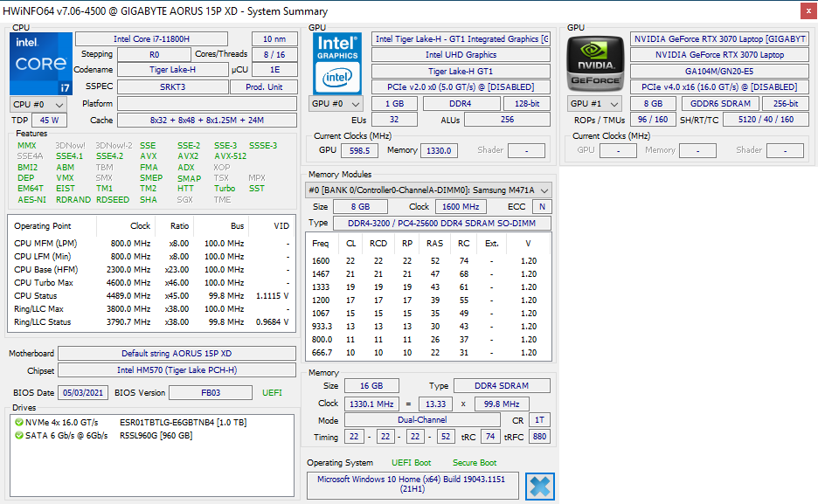Click the AVX-512 feature label
Viewport: 818px width, 504px height.
tap(230, 155)
